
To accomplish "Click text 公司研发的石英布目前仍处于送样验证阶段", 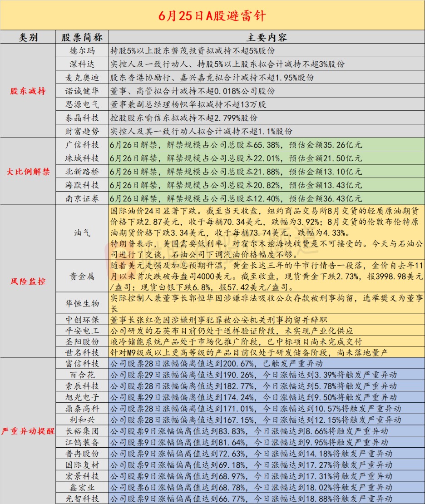I will [x=232, y=331].
